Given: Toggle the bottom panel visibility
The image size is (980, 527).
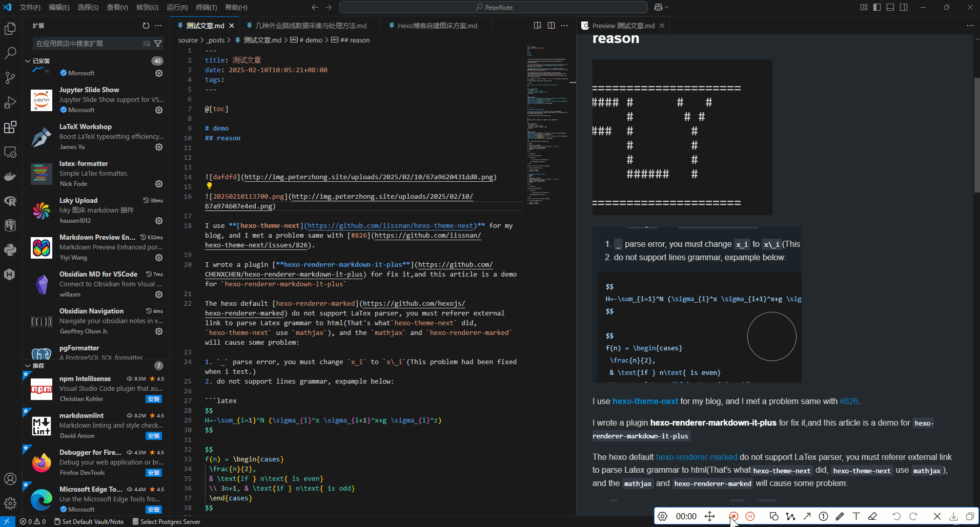Looking at the screenshot, I should click(x=890, y=7).
